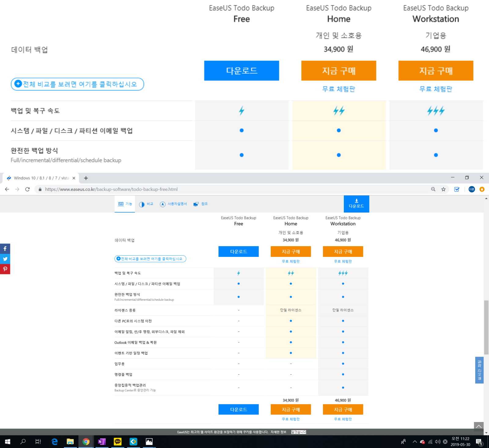The height and width of the screenshot is (448, 489).
Task: Bookmark this page with the star icon
Action: (443, 189)
